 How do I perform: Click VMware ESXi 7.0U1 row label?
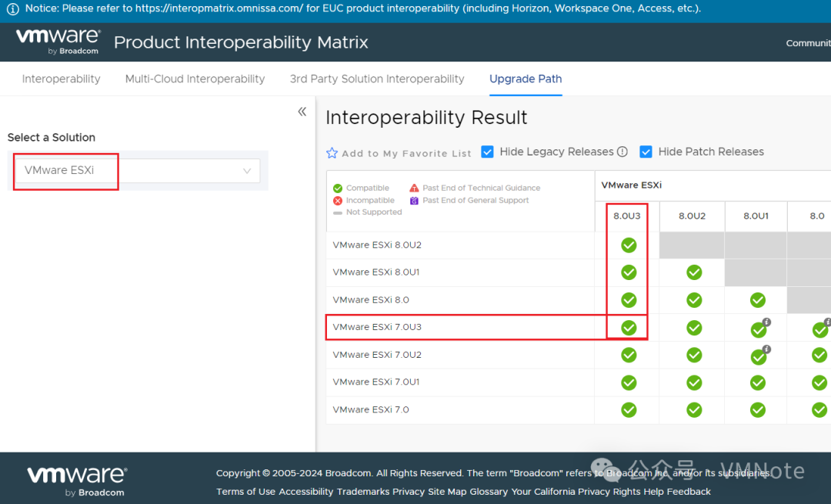[x=375, y=382]
